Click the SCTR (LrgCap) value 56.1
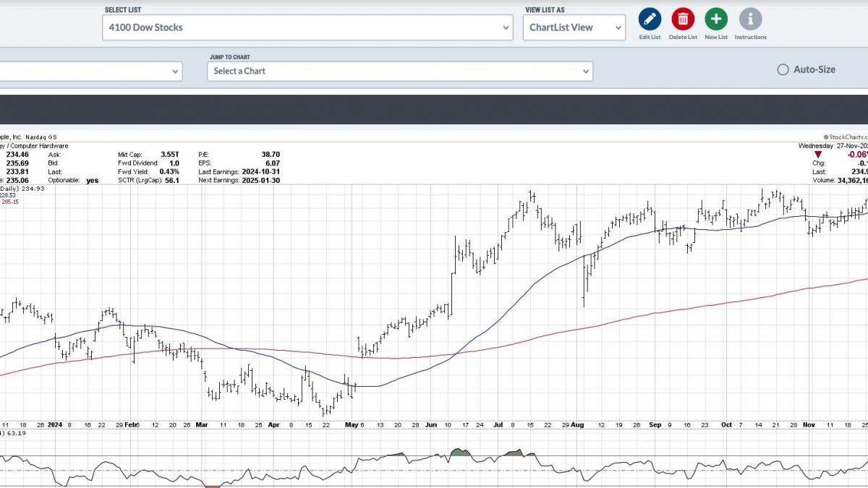868x488 pixels. pyautogui.click(x=171, y=180)
